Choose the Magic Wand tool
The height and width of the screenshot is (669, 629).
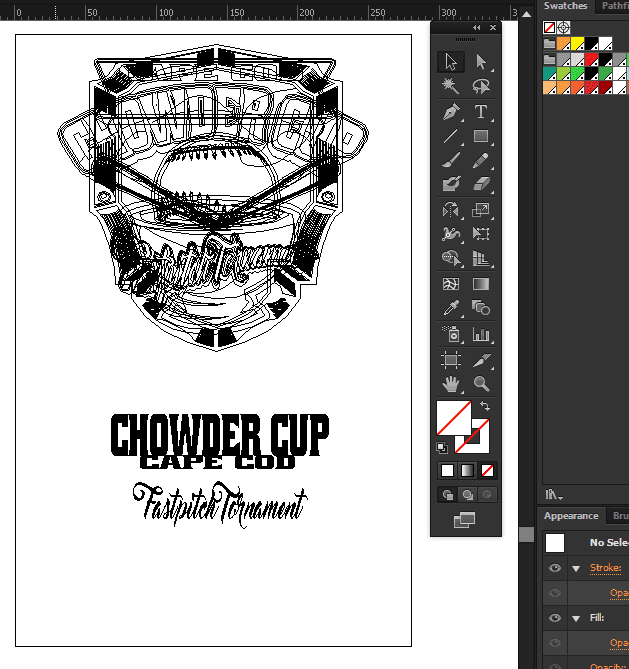(451, 86)
